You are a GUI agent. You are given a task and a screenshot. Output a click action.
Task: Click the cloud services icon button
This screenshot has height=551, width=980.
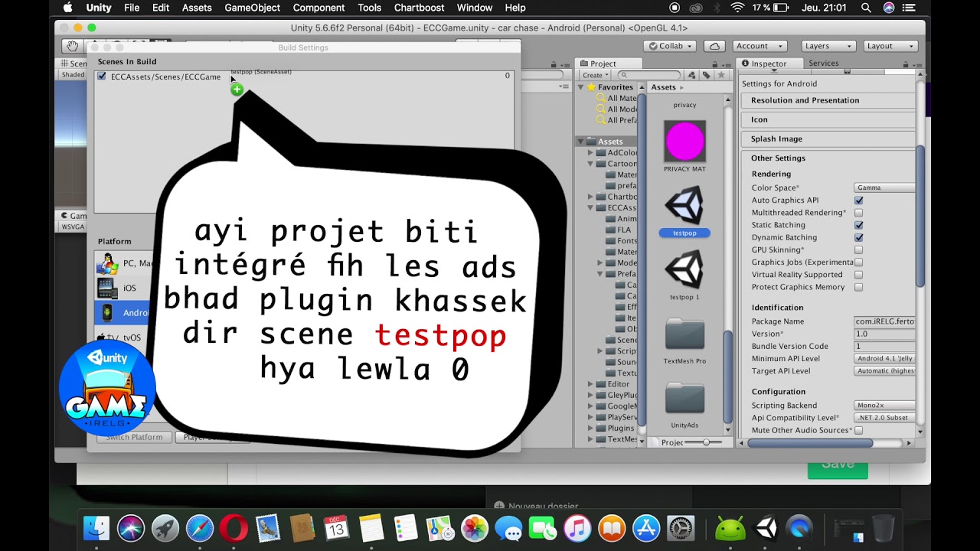click(x=714, y=46)
